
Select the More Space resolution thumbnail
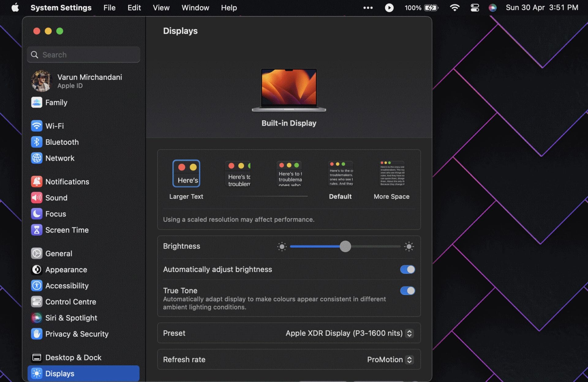click(392, 174)
